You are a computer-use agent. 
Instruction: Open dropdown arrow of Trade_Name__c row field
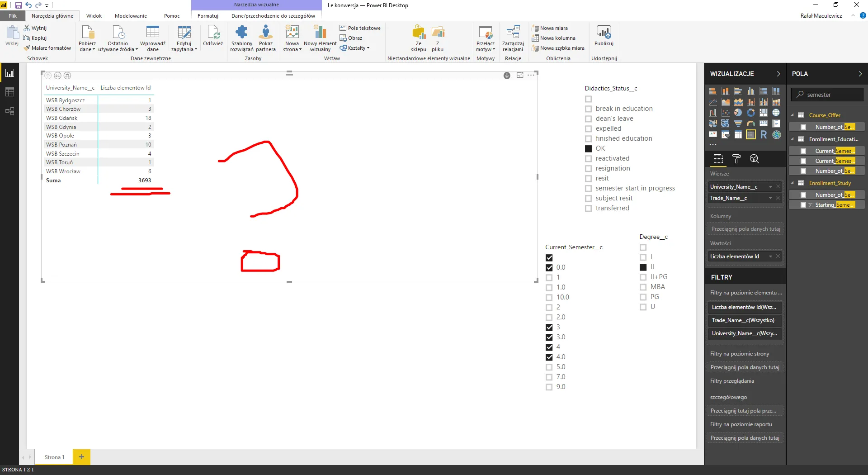pyautogui.click(x=770, y=198)
